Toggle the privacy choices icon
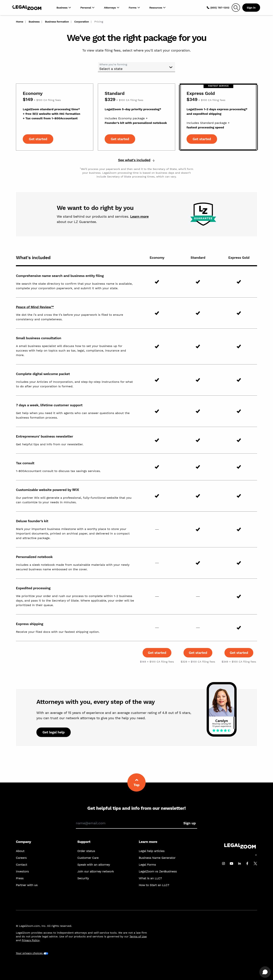The height and width of the screenshot is (980, 273). (46, 953)
